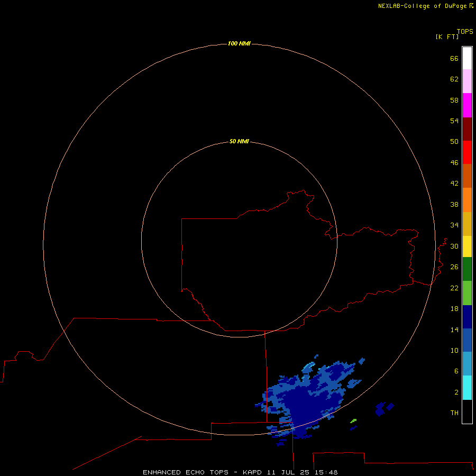Image resolution: width=476 pixels, height=476 pixels.
Task: Pick the dark orange legend swatch
Action: coord(467,176)
